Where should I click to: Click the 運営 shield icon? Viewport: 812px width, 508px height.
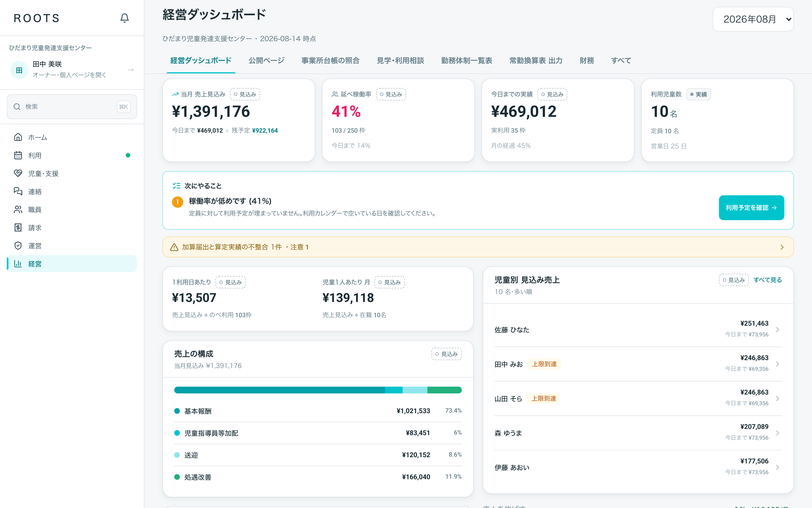pos(18,246)
